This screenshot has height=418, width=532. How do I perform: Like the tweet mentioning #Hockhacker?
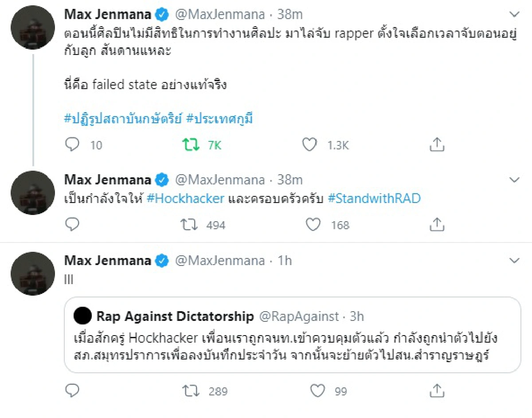pos(313,224)
